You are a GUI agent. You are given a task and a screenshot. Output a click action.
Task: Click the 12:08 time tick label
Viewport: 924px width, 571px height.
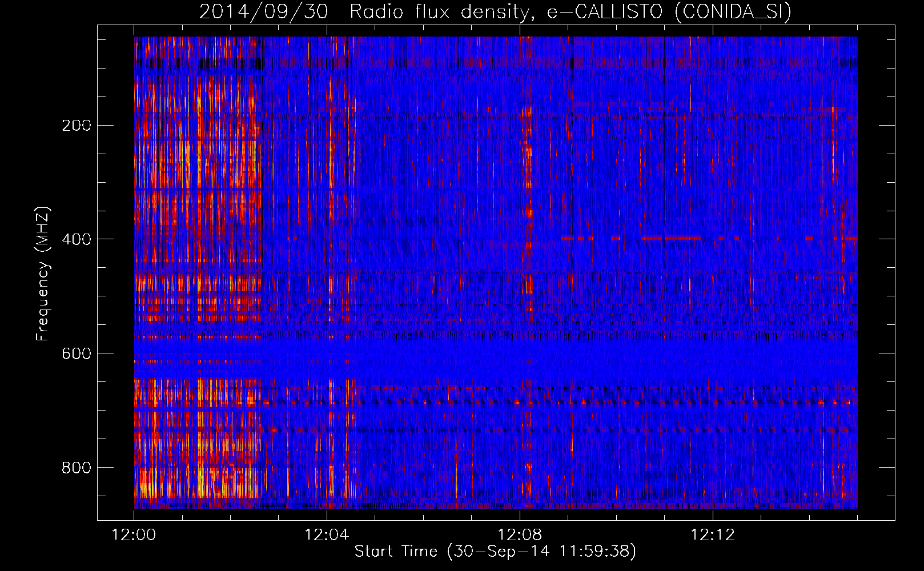520,535
